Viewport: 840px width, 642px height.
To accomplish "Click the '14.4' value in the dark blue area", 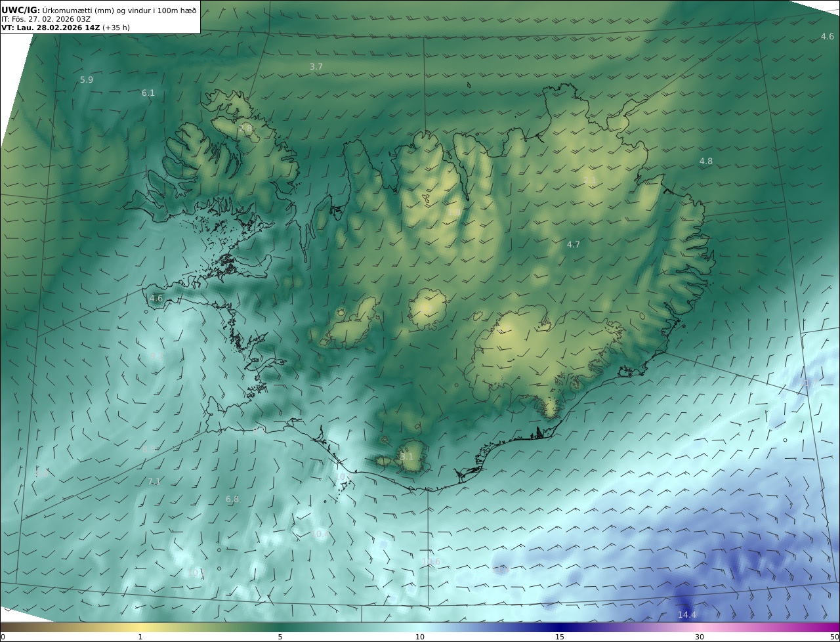I will tap(687, 615).
